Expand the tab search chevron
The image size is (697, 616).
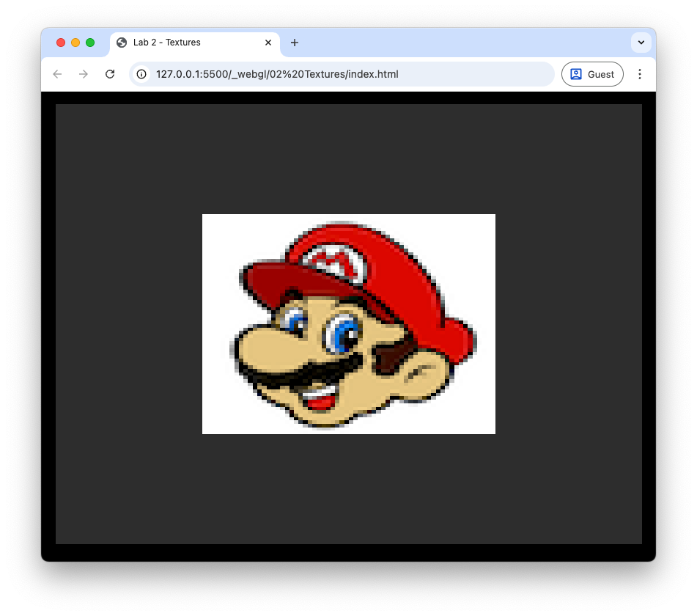tap(641, 43)
